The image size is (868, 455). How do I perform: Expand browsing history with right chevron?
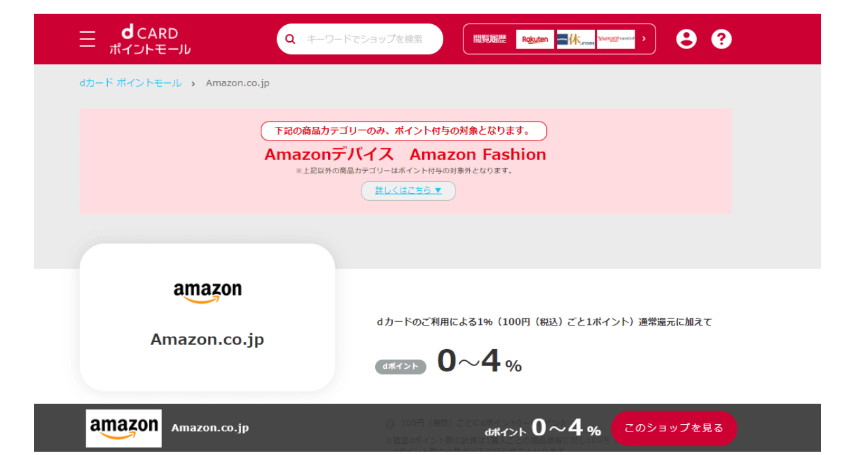click(x=644, y=39)
